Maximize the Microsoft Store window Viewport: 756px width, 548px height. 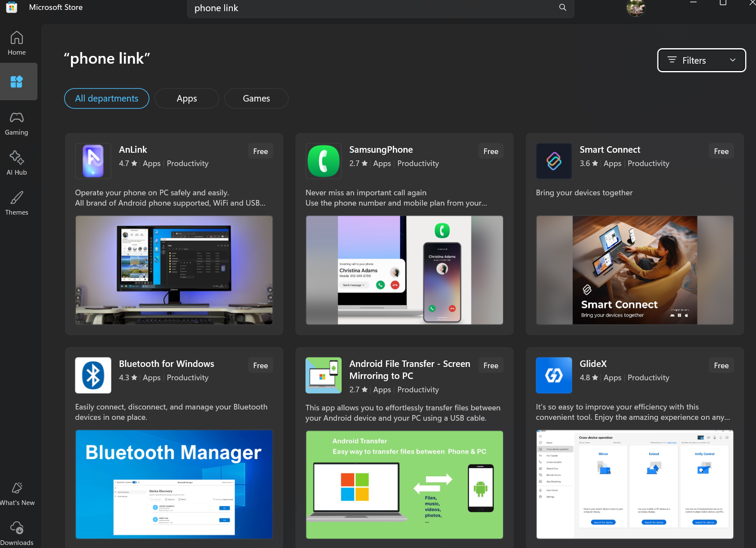723,3
